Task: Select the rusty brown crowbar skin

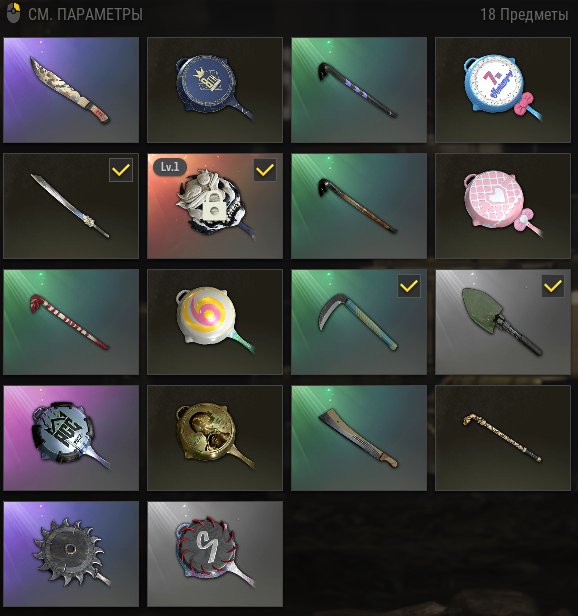Action: tap(359, 206)
